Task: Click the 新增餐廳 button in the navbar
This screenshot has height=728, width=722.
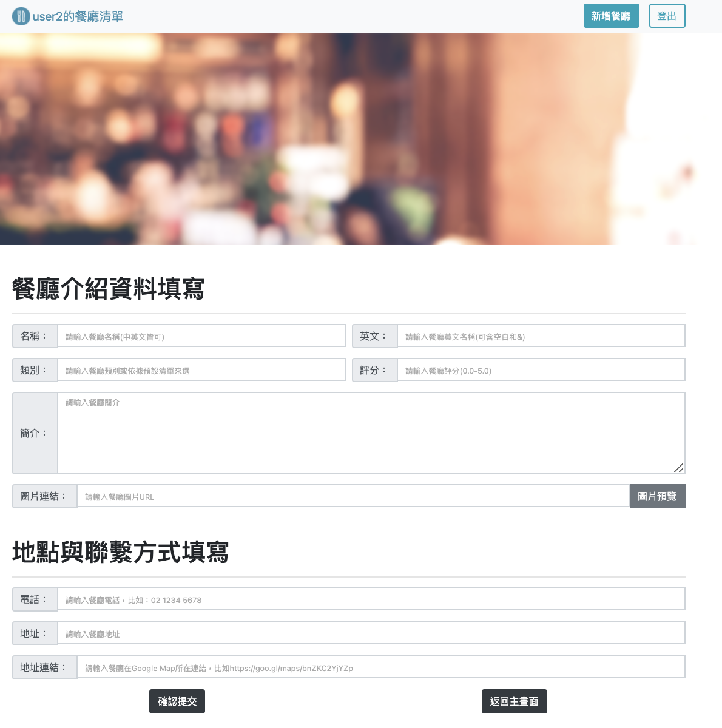Action: coord(612,16)
